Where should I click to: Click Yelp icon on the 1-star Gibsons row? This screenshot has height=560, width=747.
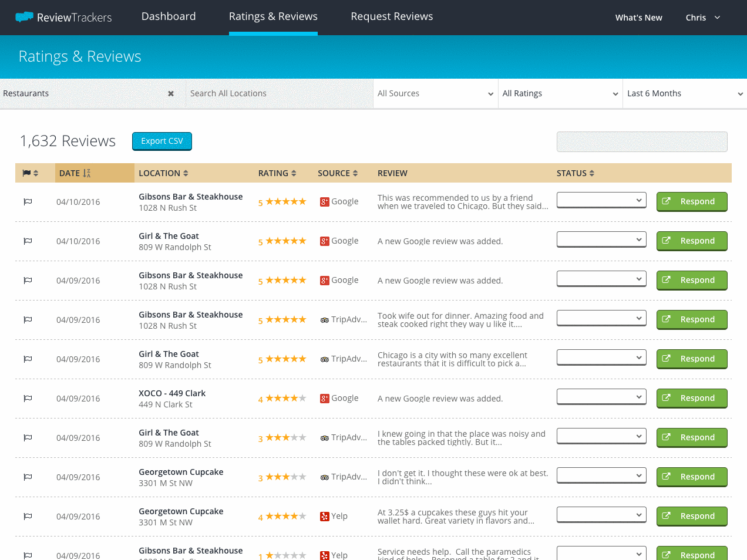point(325,555)
